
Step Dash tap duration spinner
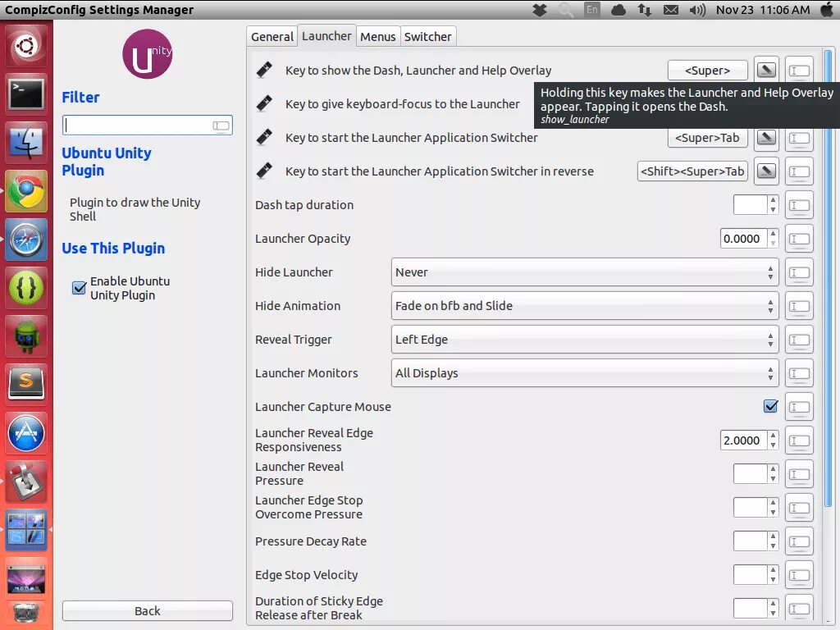click(773, 204)
